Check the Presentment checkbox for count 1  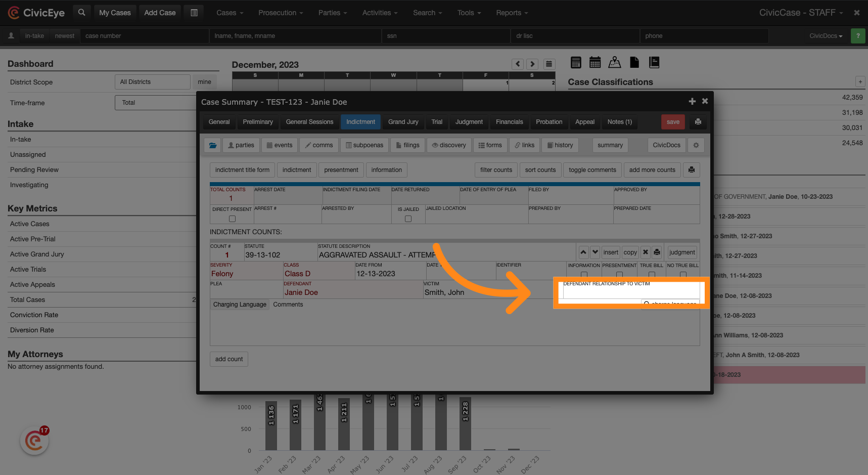619,275
